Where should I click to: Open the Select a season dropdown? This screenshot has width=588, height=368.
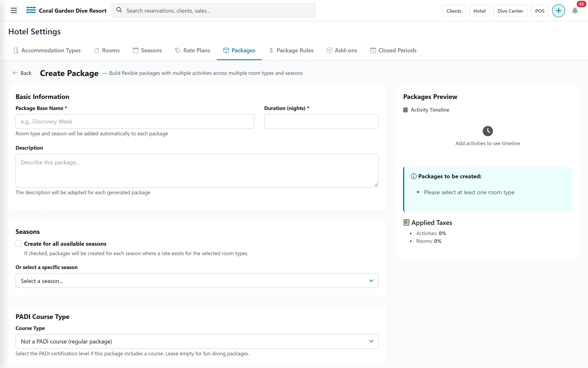[197, 281]
